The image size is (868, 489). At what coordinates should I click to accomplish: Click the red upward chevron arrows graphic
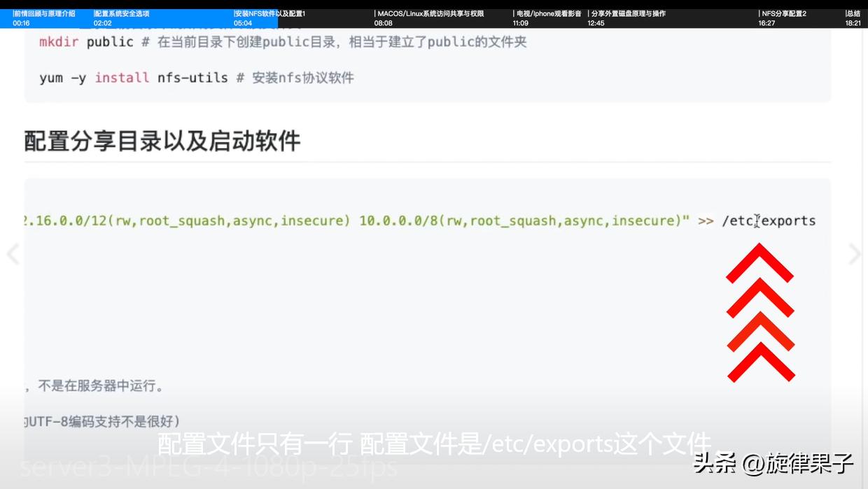[759, 313]
